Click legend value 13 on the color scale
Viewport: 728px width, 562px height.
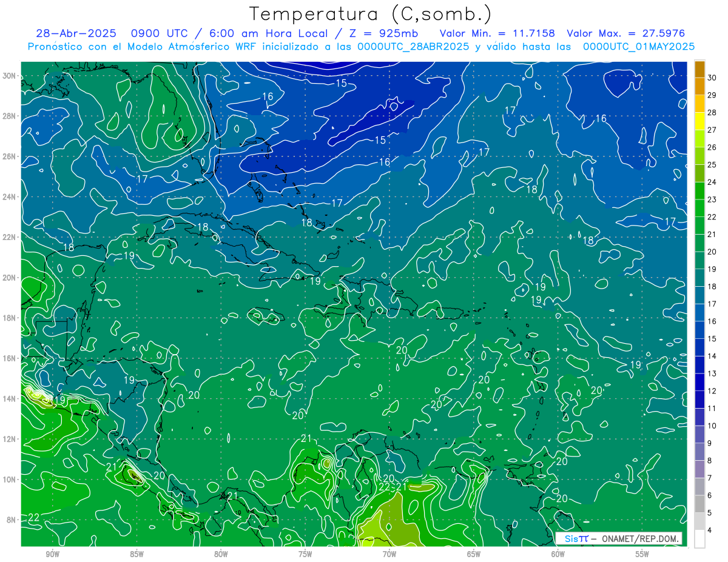[712, 373]
